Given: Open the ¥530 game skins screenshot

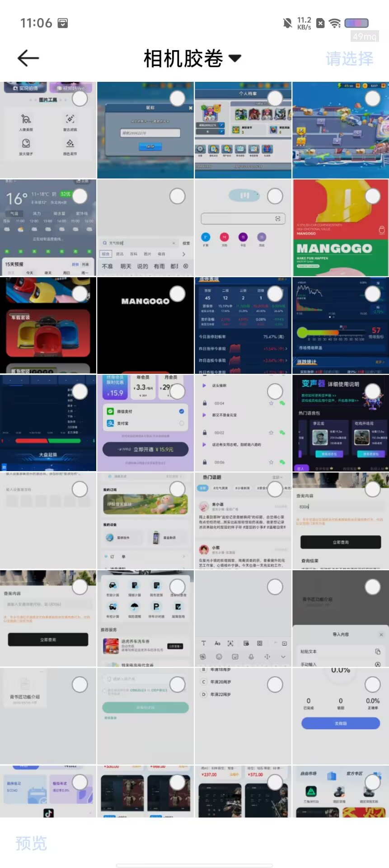Looking at the screenshot, I should point(145,791).
